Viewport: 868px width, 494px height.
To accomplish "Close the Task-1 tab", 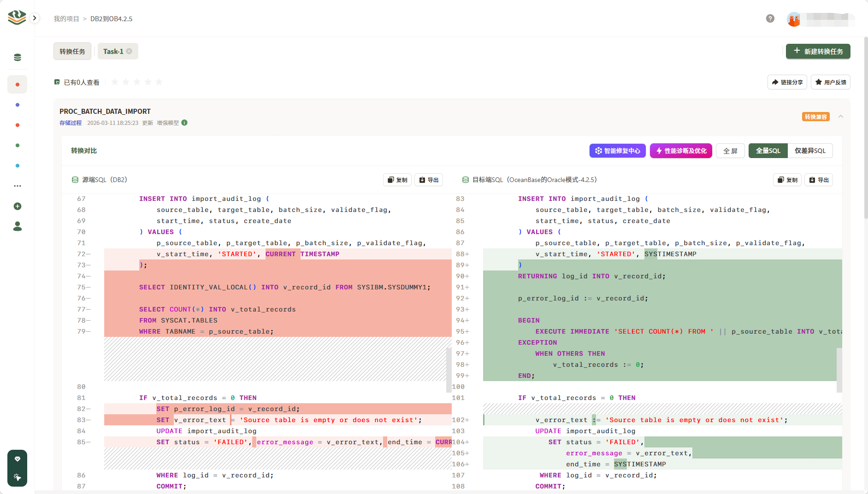I will click(x=130, y=52).
